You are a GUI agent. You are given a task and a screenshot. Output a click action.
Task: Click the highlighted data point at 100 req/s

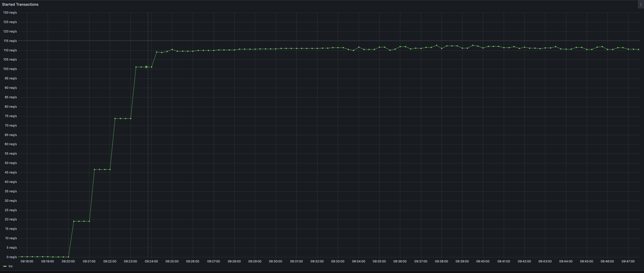tap(146, 67)
